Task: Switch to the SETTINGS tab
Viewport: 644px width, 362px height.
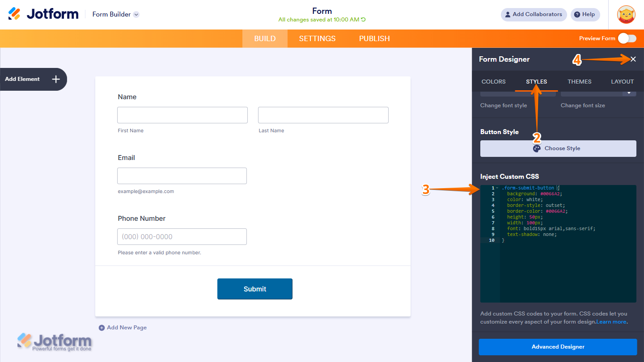Action: coord(317,38)
